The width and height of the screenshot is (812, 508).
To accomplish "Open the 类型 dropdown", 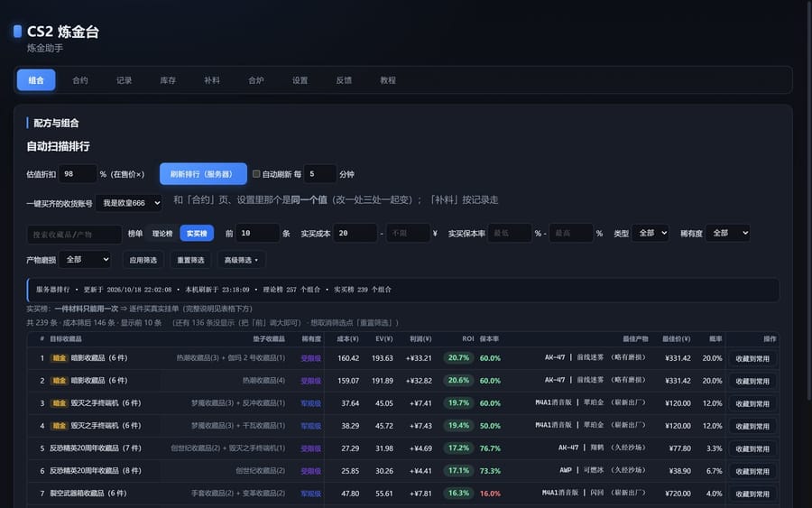I will [651, 233].
